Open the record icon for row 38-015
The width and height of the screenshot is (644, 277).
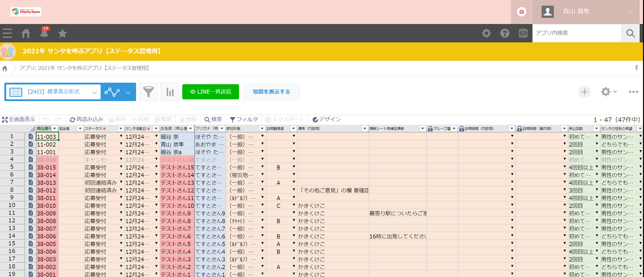(x=31, y=167)
